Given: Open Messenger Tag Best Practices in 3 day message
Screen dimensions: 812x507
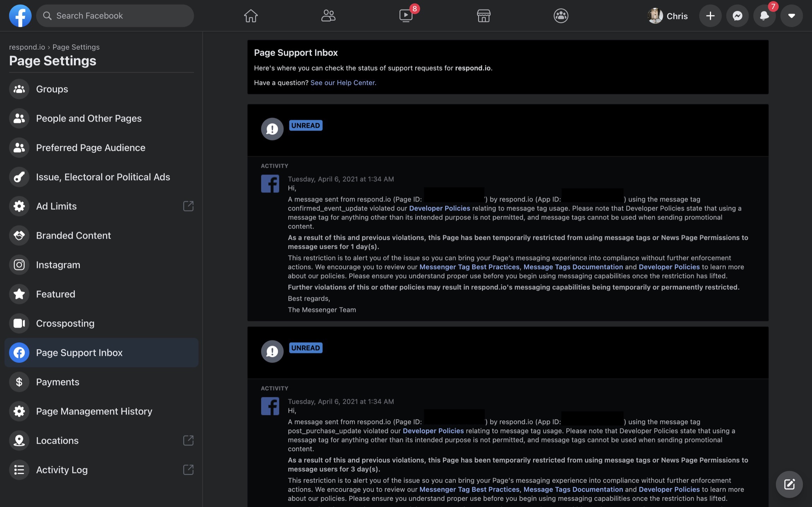Looking at the screenshot, I should (469, 489).
